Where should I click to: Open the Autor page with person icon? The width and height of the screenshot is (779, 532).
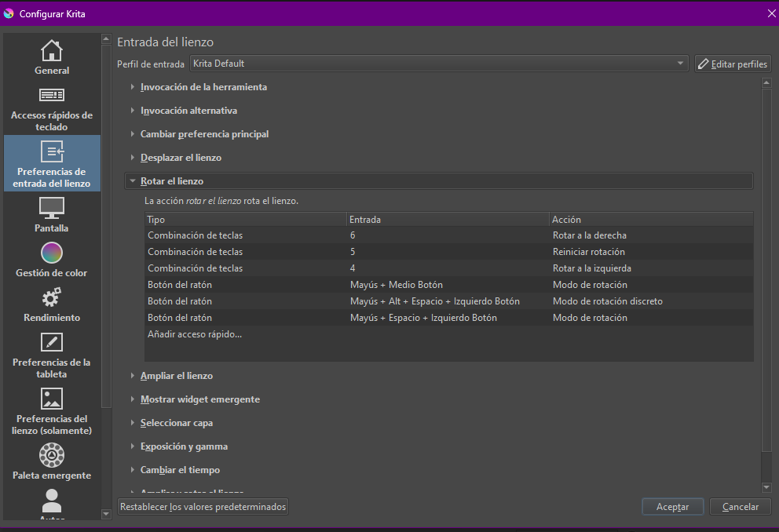[x=52, y=503]
